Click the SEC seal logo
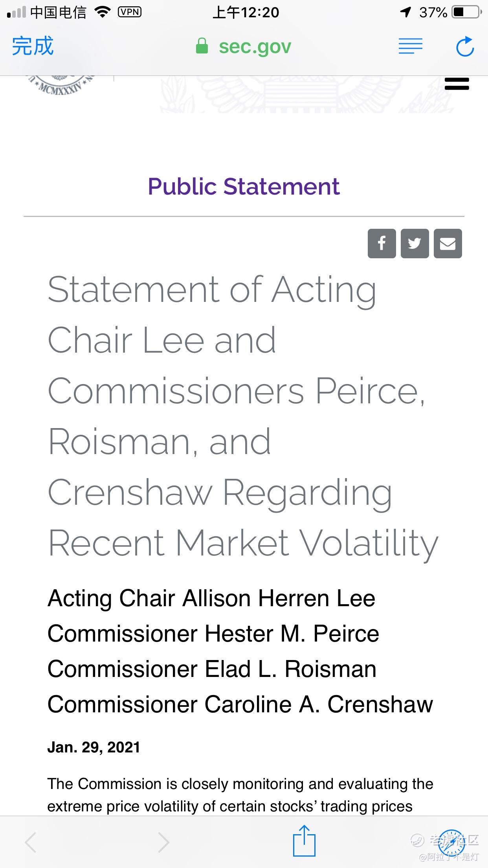 click(x=61, y=85)
